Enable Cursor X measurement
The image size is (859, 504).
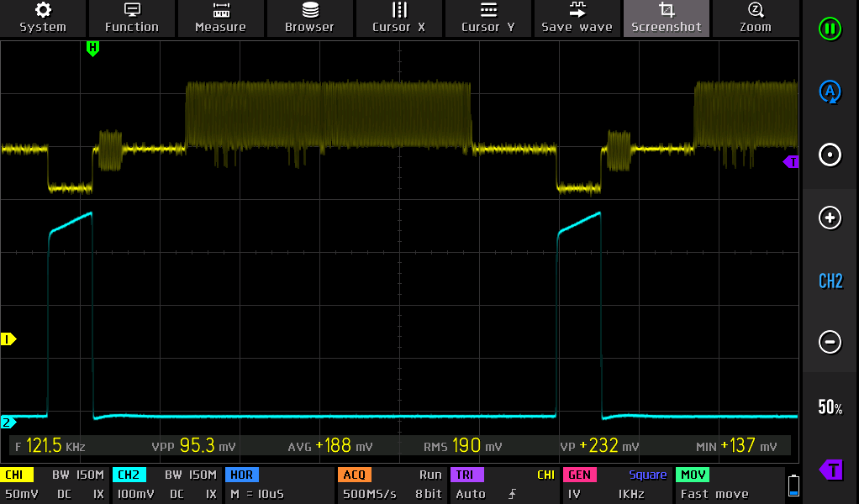(x=398, y=18)
